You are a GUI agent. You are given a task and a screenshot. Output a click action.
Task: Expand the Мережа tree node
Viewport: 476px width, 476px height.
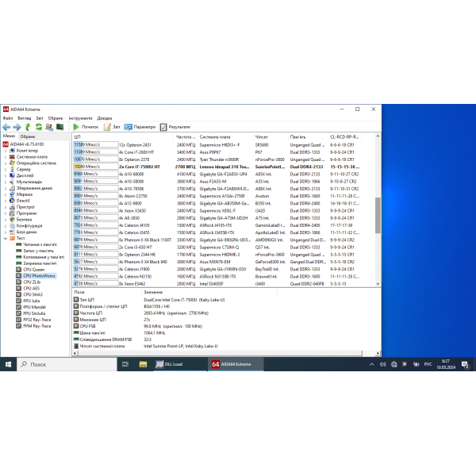(6, 194)
